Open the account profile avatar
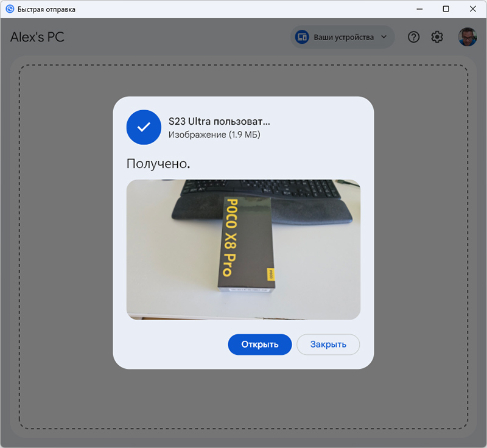Screen dimensions: 487x448 click(x=468, y=37)
